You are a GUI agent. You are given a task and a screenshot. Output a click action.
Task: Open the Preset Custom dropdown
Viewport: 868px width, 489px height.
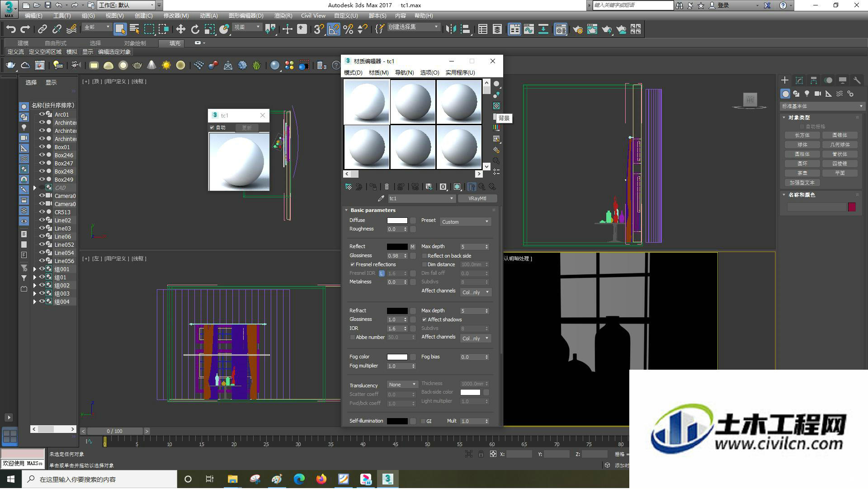tap(465, 222)
